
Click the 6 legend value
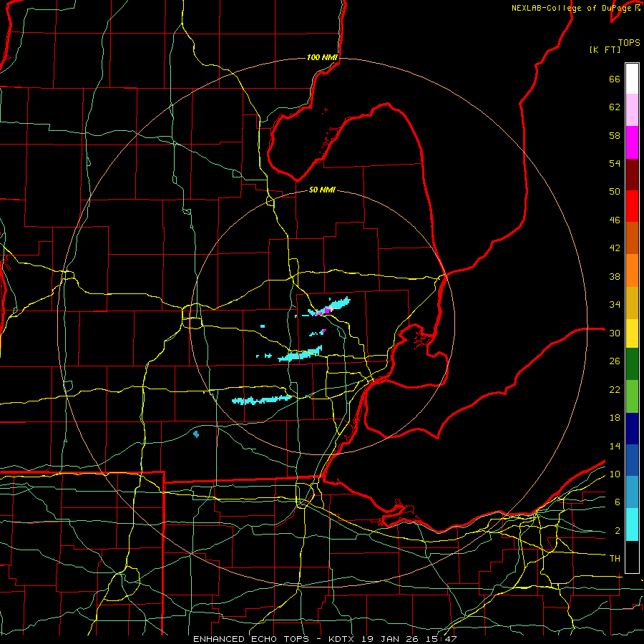pos(618,502)
